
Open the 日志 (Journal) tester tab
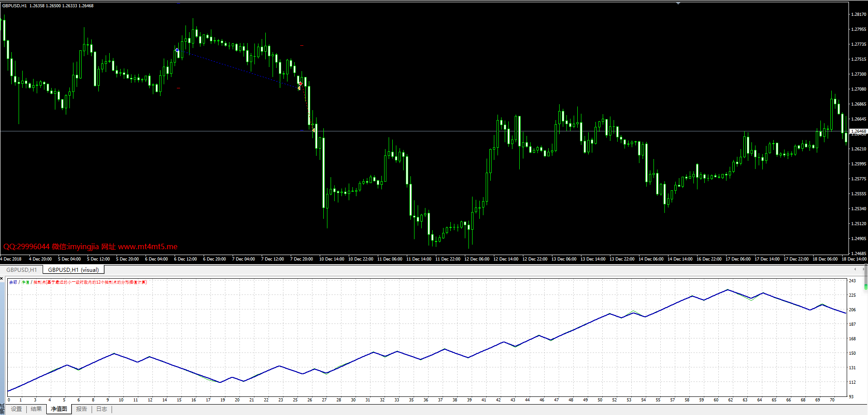coord(102,409)
